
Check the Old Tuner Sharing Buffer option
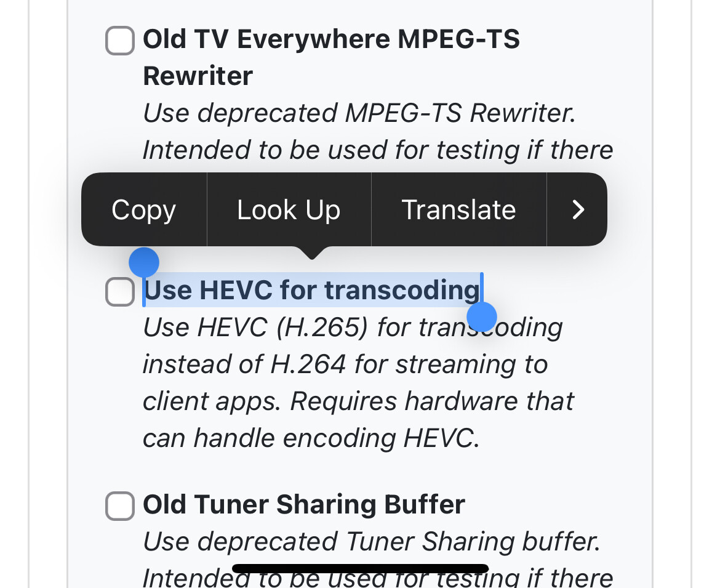point(120,506)
